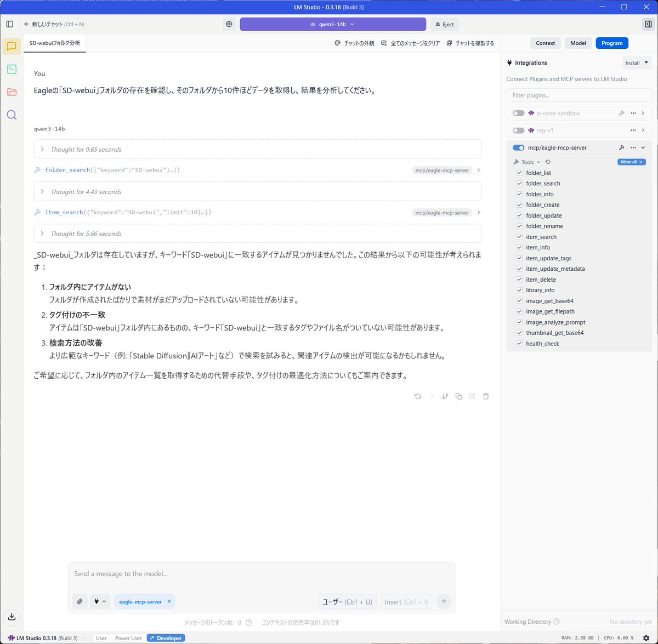Focus the Filter plugins search field
Screen dimensions: 658x644
click(x=579, y=95)
